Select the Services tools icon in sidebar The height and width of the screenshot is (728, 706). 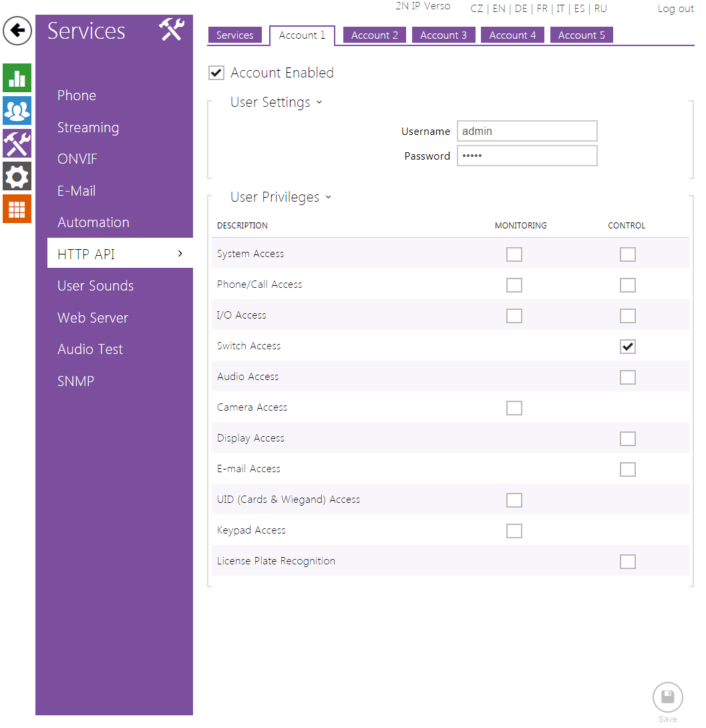coord(17,144)
